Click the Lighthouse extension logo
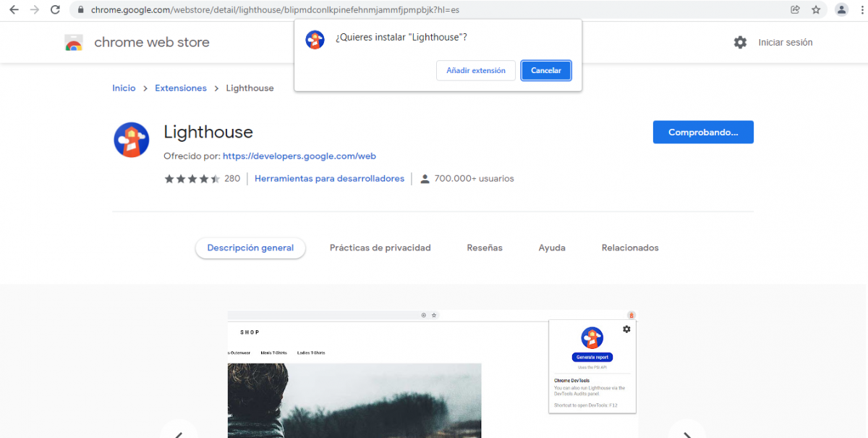This screenshot has height=438, width=868. [132, 140]
